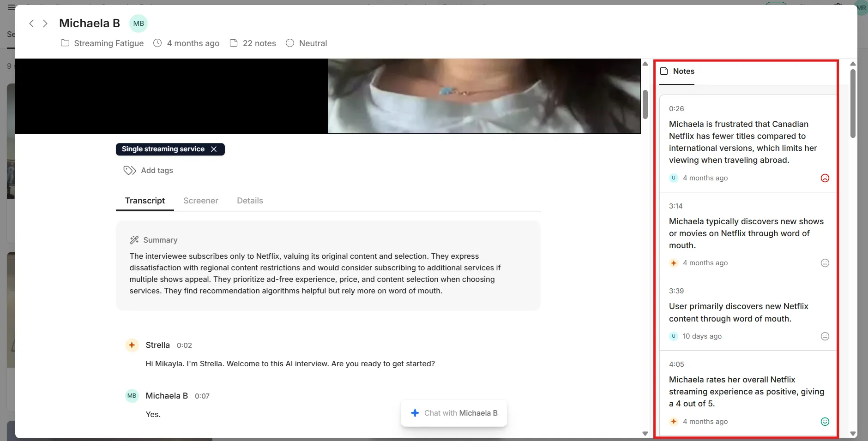Jump to Strella transcript timestamp 0:02
868x441 pixels.
[x=184, y=345]
